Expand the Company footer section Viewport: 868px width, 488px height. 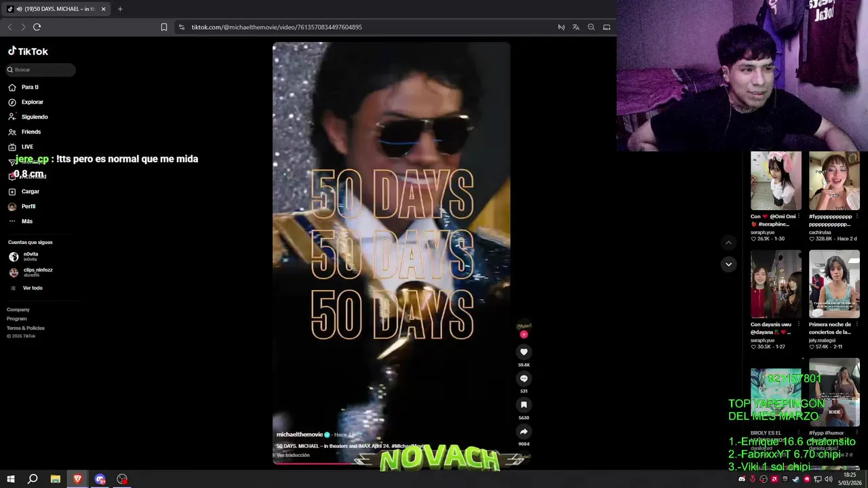(x=18, y=310)
